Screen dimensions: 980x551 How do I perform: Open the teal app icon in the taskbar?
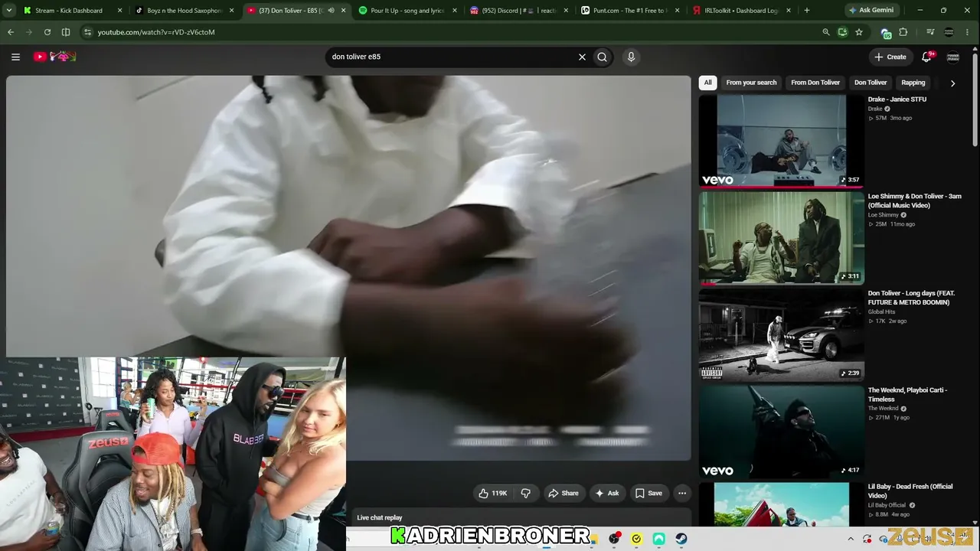(658, 539)
